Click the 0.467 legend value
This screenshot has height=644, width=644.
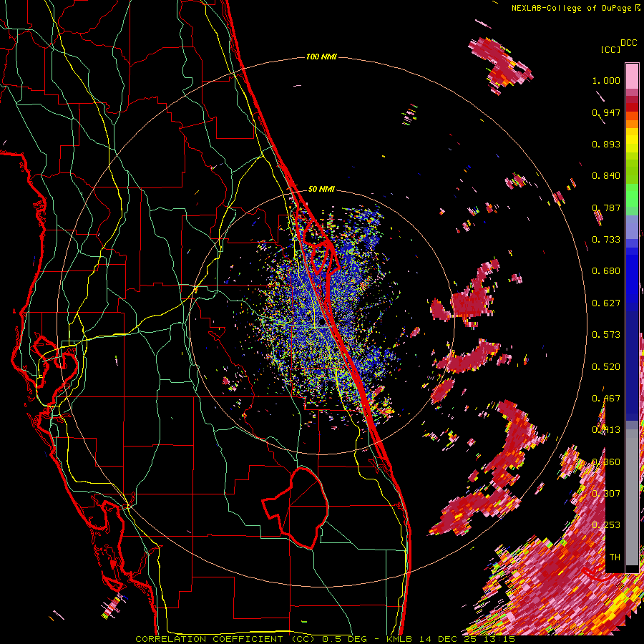(606, 399)
